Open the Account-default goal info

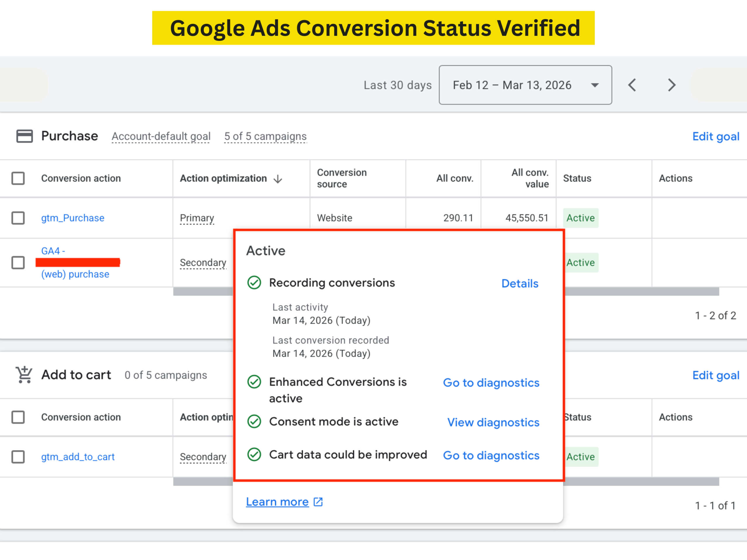click(161, 136)
